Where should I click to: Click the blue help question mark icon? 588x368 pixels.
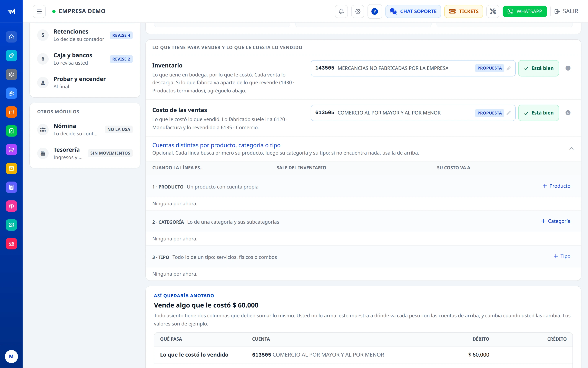coord(374,11)
